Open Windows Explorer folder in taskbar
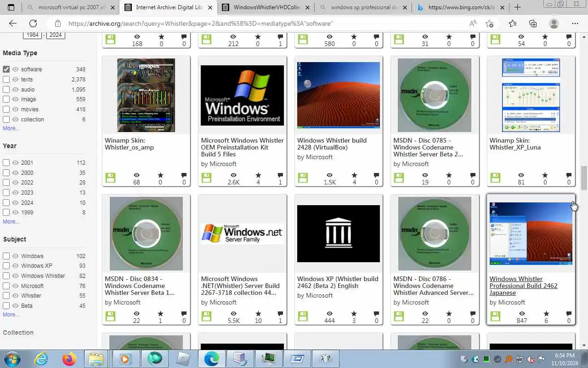The image size is (588, 368). (x=96, y=359)
